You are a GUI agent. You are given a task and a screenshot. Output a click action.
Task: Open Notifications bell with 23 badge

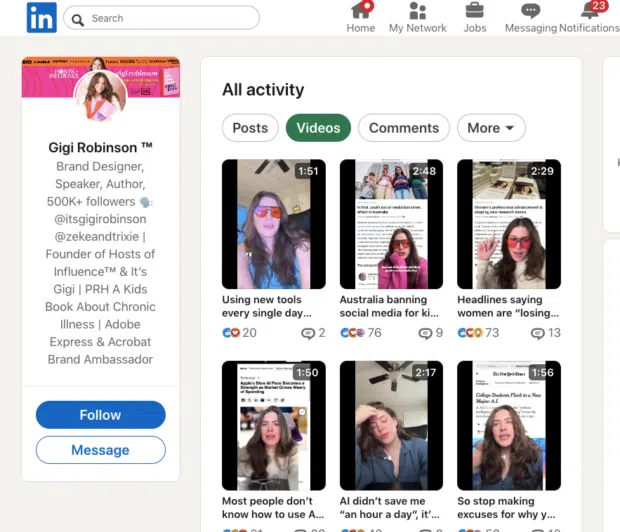[x=589, y=18]
